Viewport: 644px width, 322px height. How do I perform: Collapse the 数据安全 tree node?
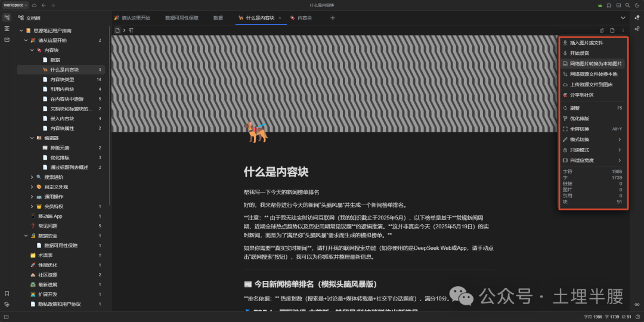coord(26,236)
